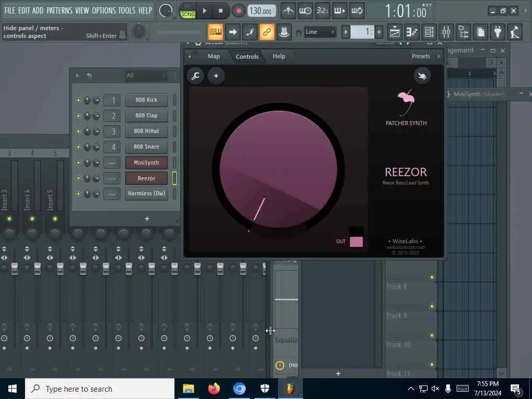Open the TOOLS menu
Screen dimensions: 532x399
(x=127, y=10)
